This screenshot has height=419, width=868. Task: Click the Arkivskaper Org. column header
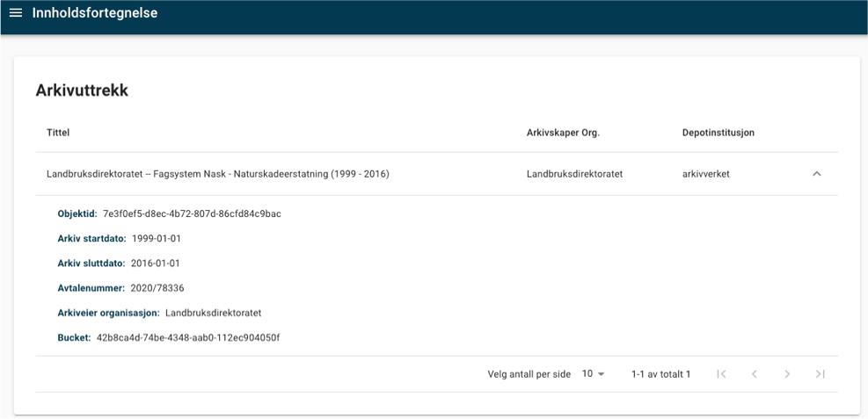point(564,134)
